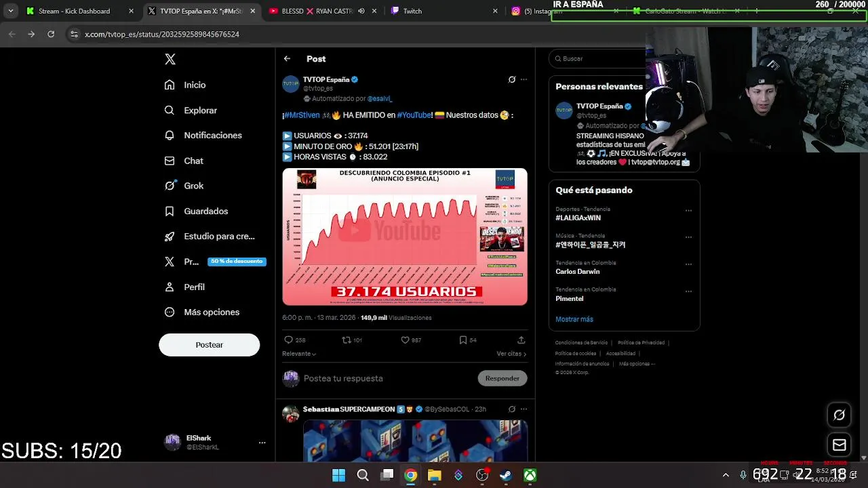Open Más opciones in sidebar

201,312
